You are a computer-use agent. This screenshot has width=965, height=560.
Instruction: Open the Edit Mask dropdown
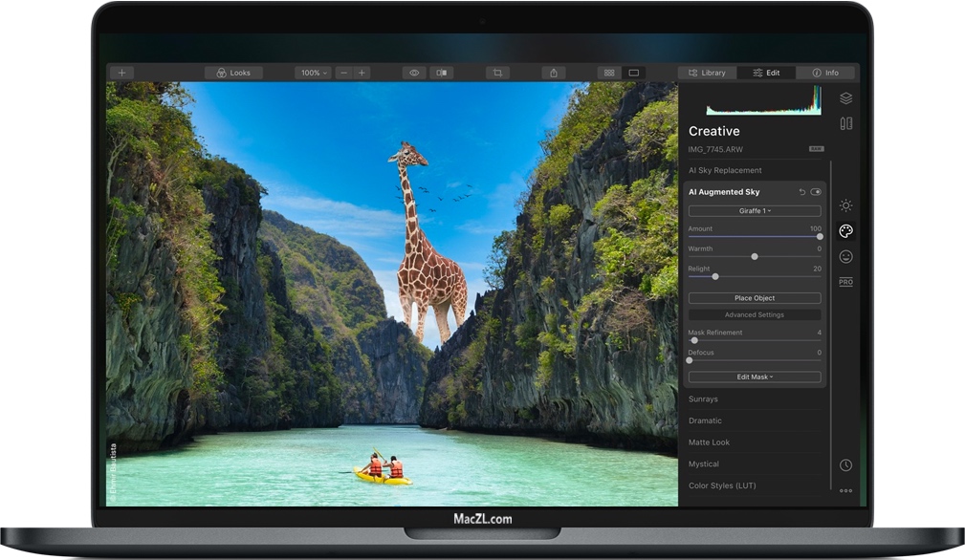click(755, 377)
